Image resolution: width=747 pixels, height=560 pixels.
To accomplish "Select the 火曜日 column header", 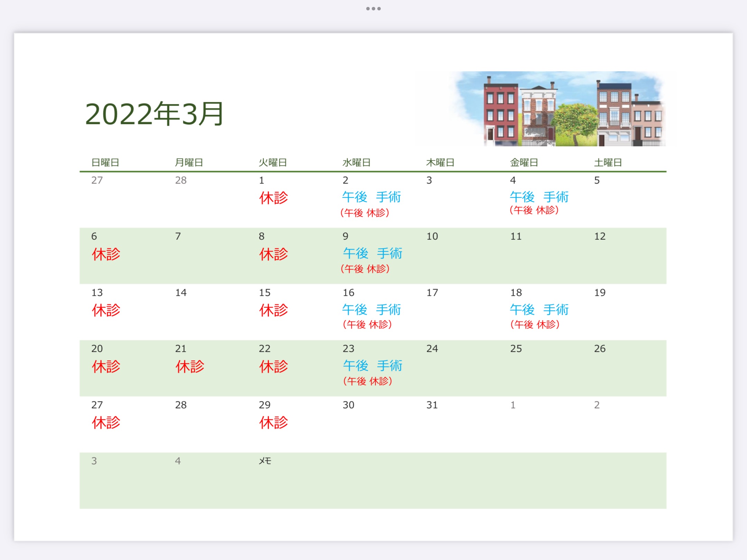I will [x=273, y=162].
